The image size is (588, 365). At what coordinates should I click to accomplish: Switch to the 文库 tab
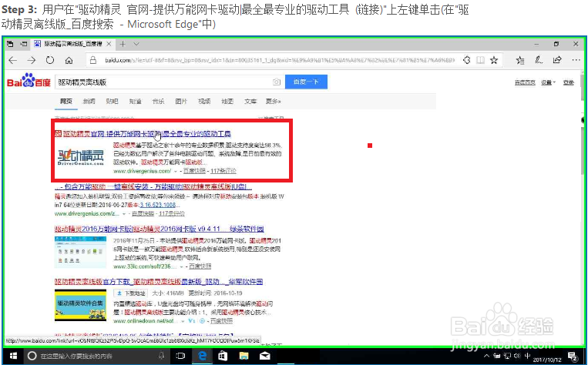click(250, 101)
